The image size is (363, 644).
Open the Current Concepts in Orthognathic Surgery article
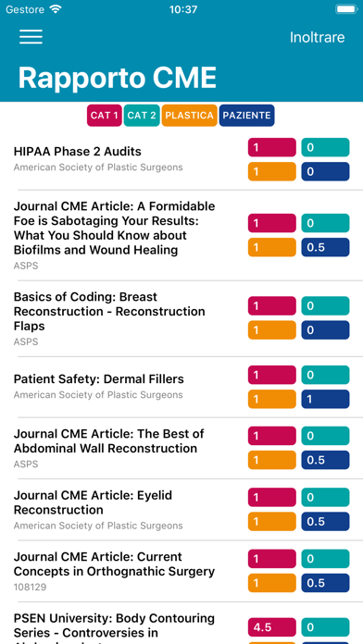click(x=181, y=571)
